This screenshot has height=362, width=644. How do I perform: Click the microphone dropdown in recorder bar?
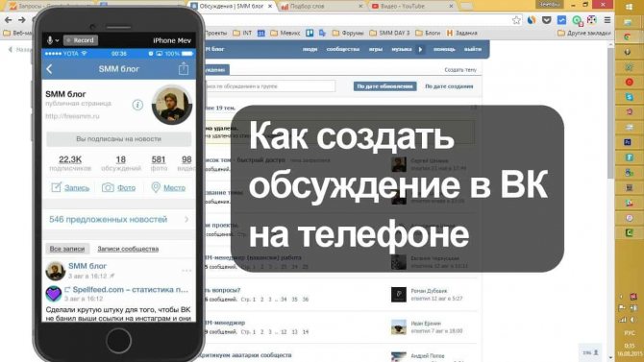tap(53, 40)
